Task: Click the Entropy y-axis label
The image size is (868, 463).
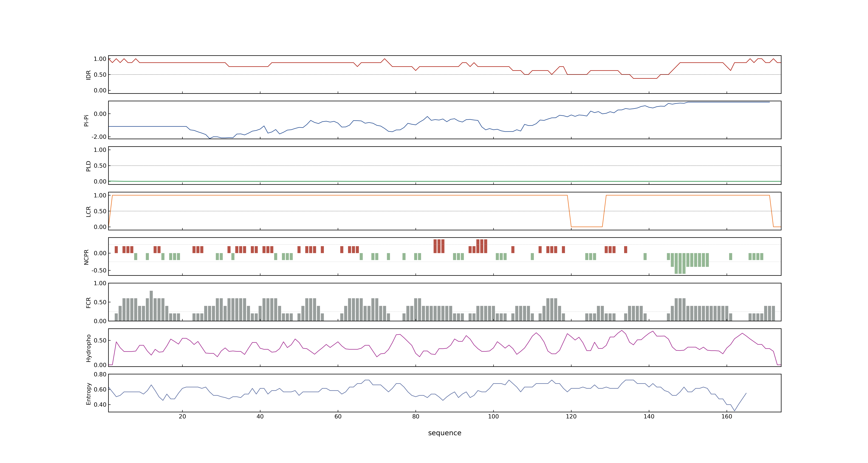Action: pos(88,393)
